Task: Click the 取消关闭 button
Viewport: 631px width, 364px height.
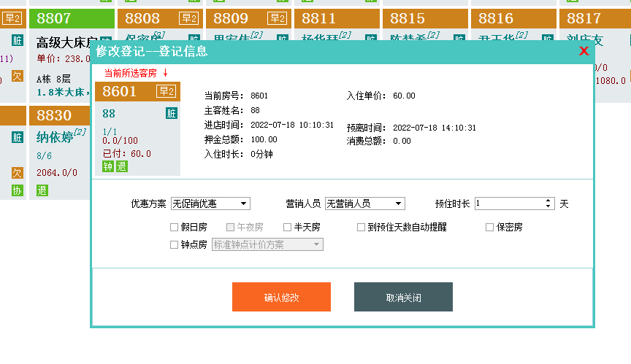Action: pyautogui.click(x=403, y=298)
